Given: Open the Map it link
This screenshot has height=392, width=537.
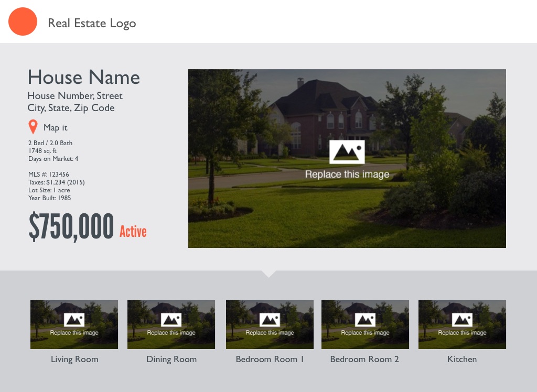Looking at the screenshot, I should (x=55, y=128).
